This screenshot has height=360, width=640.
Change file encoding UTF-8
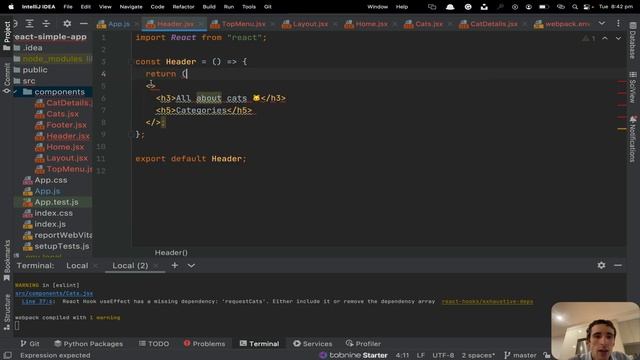coord(443,355)
